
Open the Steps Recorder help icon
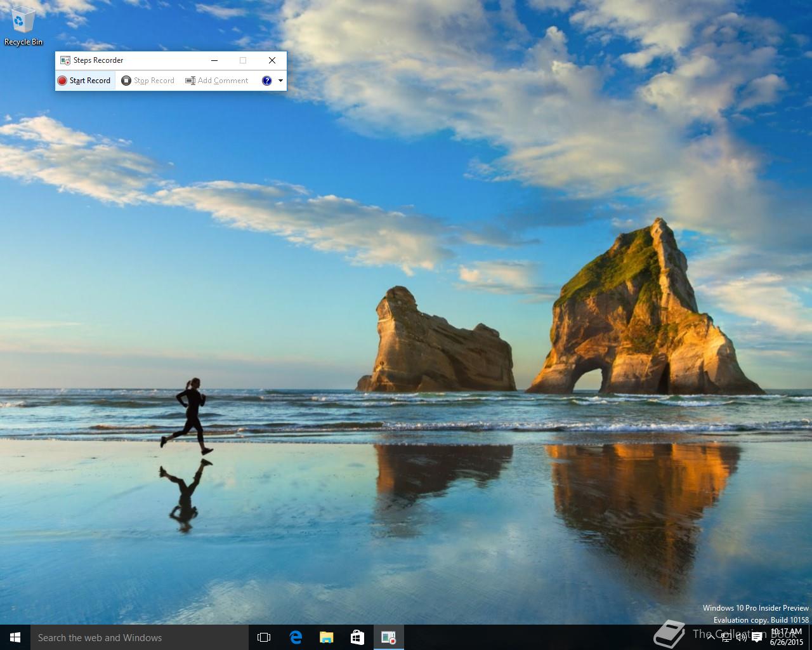[x=267, y=81]
